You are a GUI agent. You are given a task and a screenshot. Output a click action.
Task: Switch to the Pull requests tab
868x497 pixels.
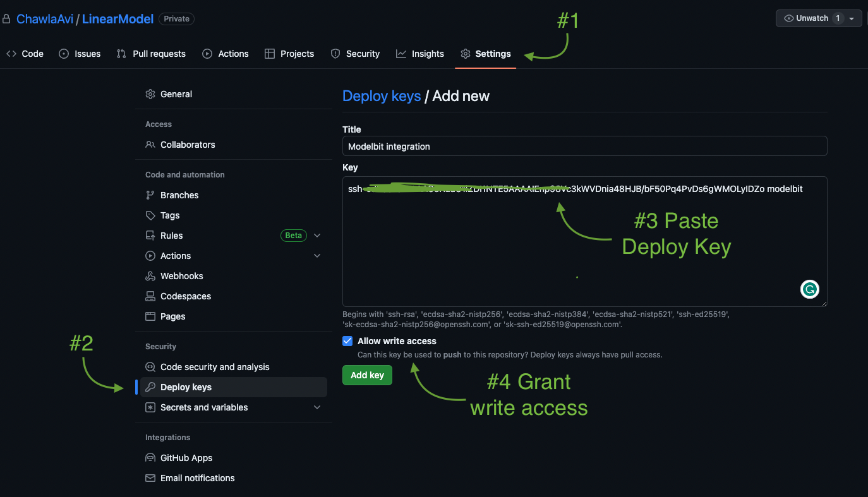pos(152,54)
